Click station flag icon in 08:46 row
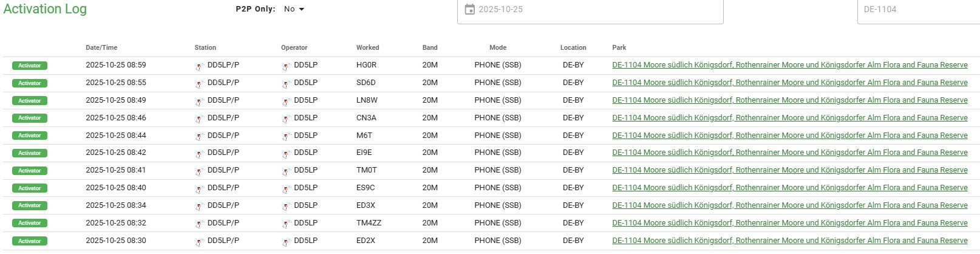The image size is (980, 254). tap(199, 119)
